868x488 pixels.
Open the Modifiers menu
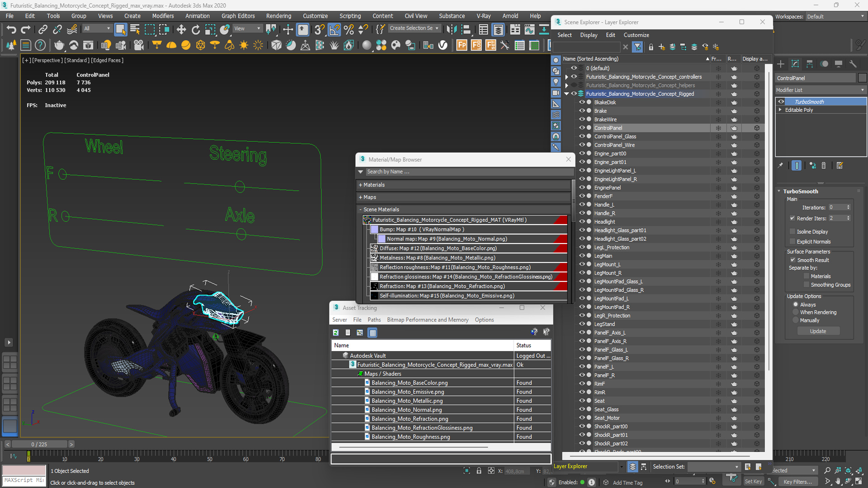click(163, 16)
